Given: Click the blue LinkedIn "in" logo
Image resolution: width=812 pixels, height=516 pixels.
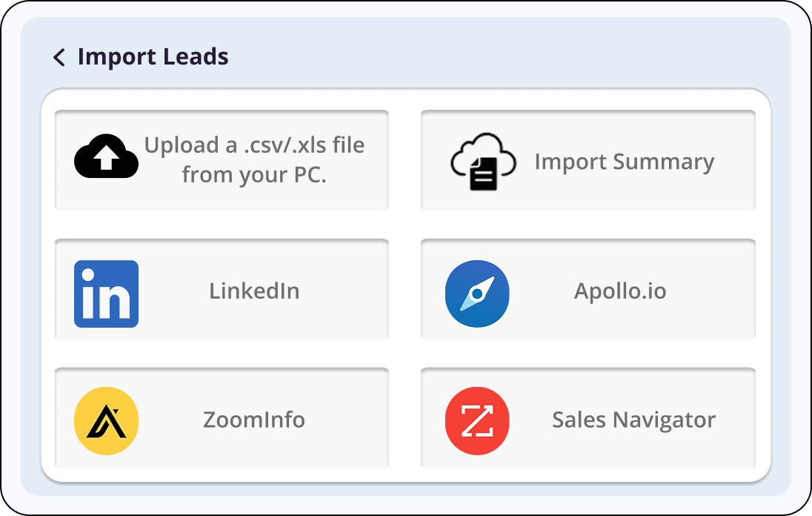Looking at the screenshot, I should (x=106, y=294).
